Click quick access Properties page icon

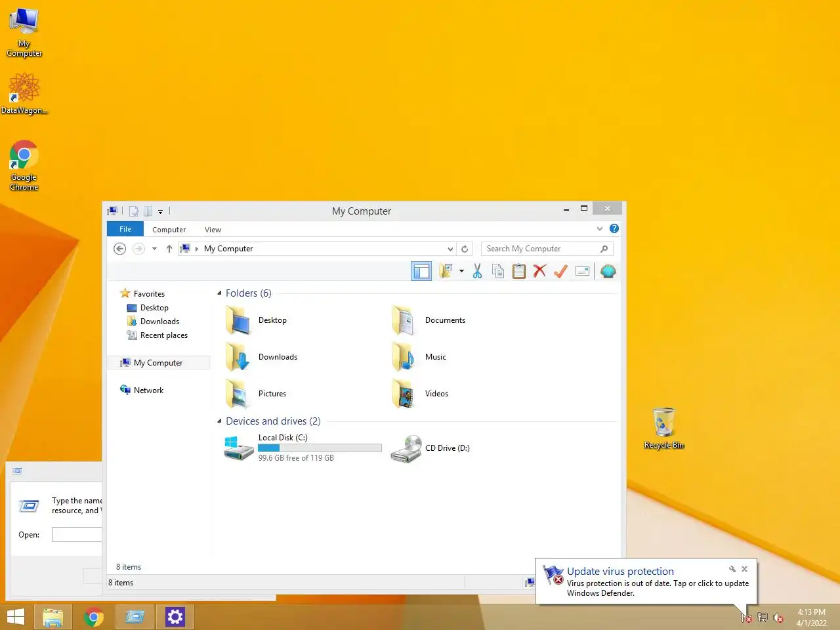click(134, 211)
